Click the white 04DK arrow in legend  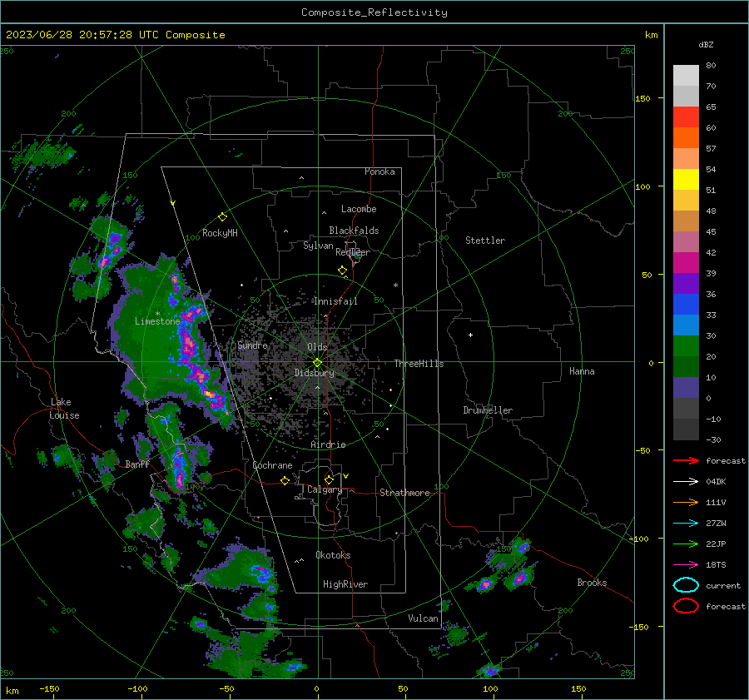[686, 481]
